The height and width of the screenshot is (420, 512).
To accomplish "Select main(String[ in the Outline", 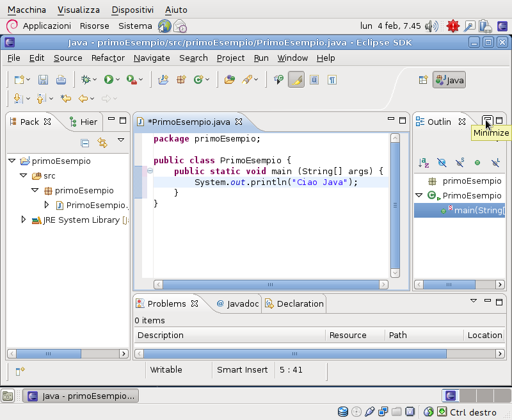I will [460, 210].
